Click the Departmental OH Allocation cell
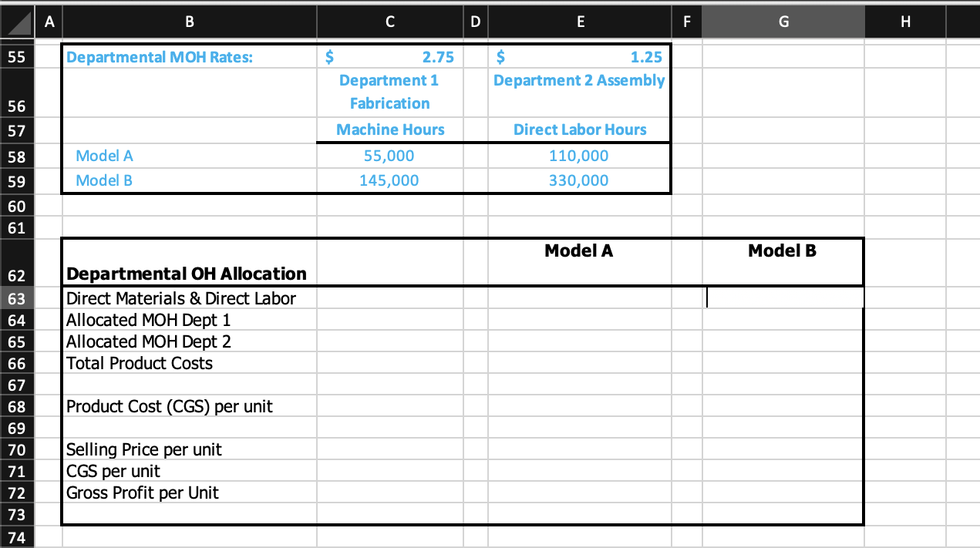 (189, 262)
